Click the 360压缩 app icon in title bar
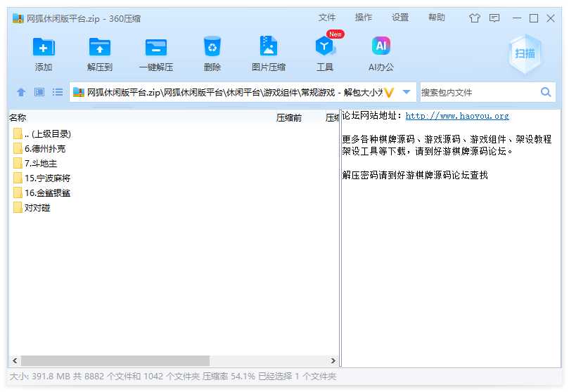This screenshot has width=569, height=392. (x=18, y=18)
